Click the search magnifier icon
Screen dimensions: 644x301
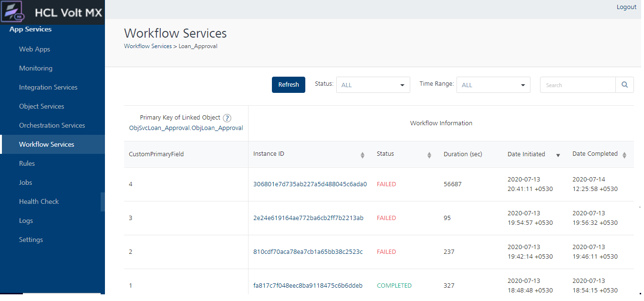624,85
